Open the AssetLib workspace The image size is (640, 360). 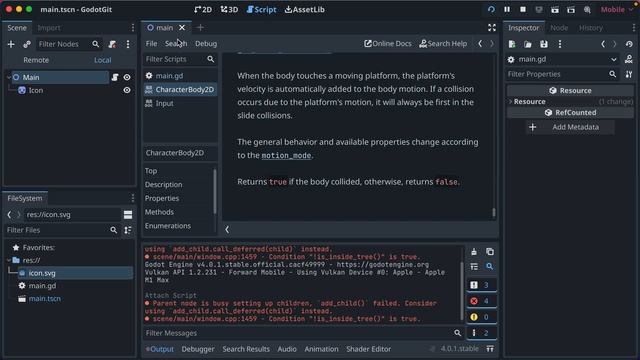click(x=304, y=9)
